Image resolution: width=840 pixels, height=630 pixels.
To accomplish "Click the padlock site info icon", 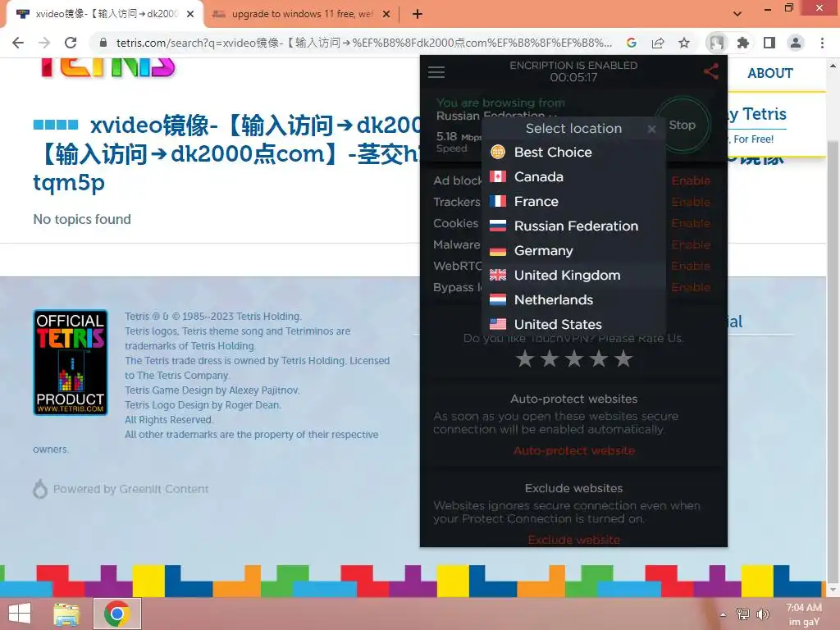I will [x=103, y=43].
